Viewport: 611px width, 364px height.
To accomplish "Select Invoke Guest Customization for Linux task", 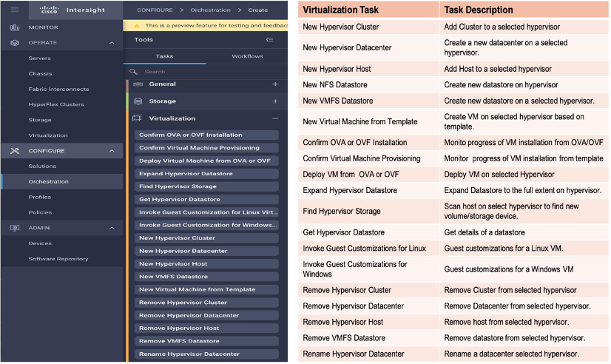I will 206,212.
